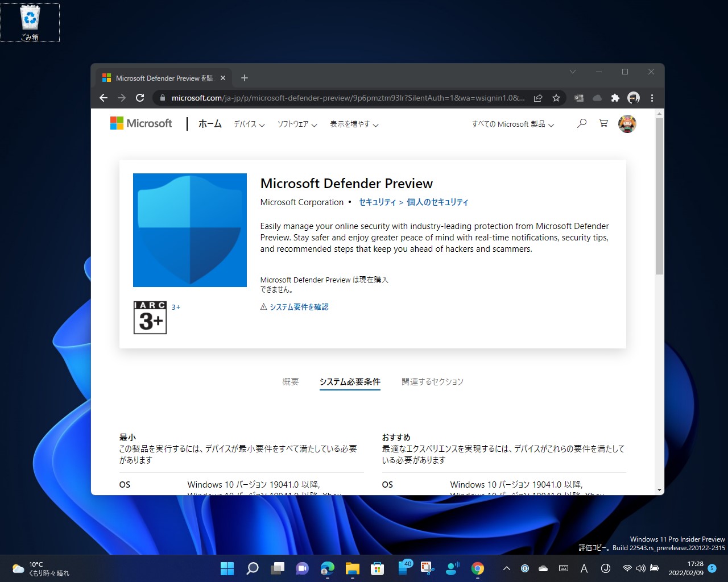Open the browser Extensions puzzle icon
Viewport: 728px width, 582px height.
point(615,98)
